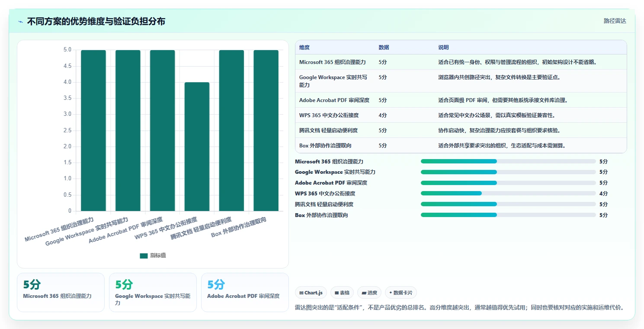Click the 进度 tag
644x329 pixels.
click(x=369, y=293)
